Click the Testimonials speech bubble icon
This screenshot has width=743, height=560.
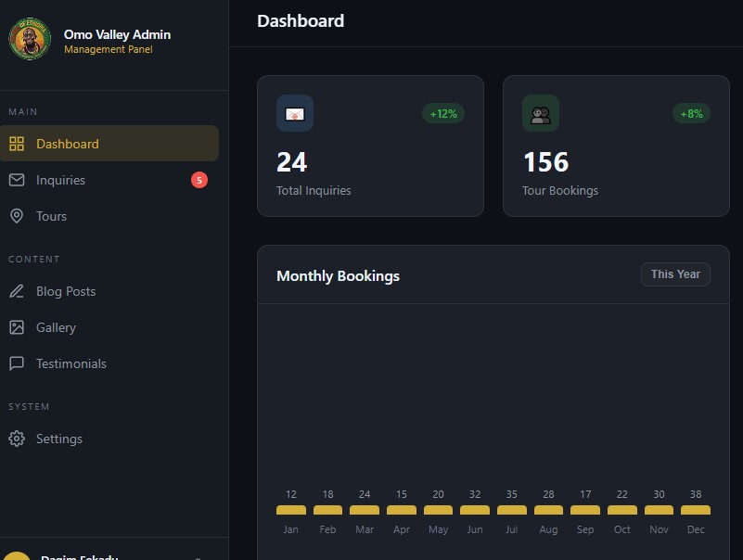(17, 363)
